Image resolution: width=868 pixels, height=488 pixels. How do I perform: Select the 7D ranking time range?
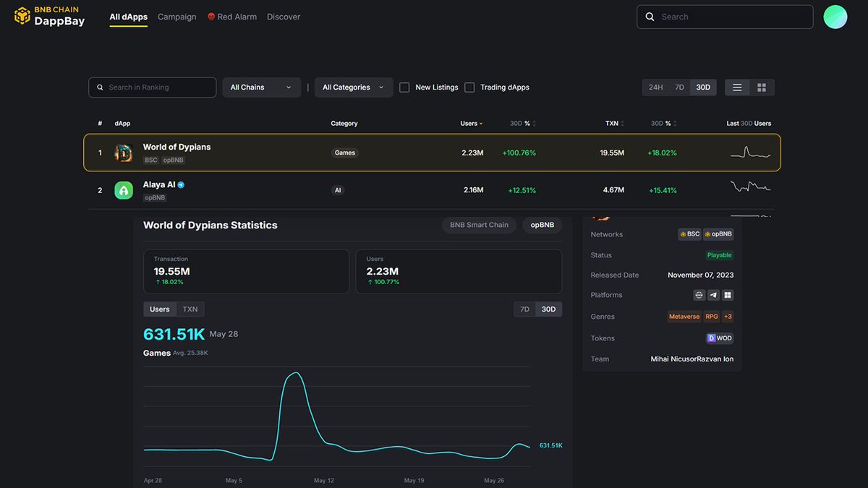coord(679,87)
